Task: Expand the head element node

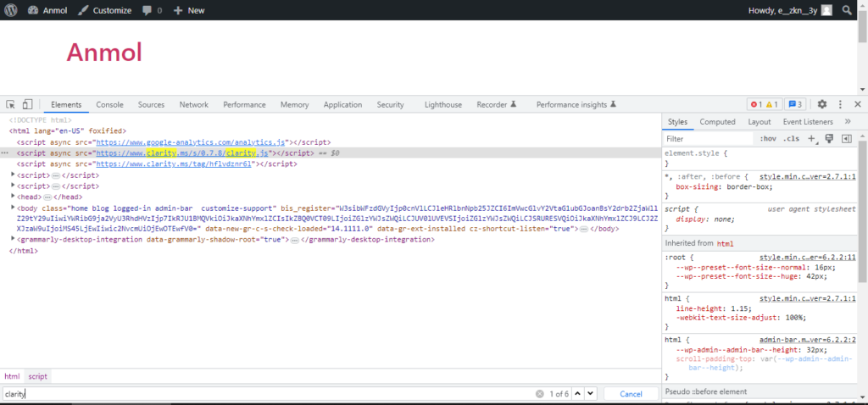Action: coord(14,197)
